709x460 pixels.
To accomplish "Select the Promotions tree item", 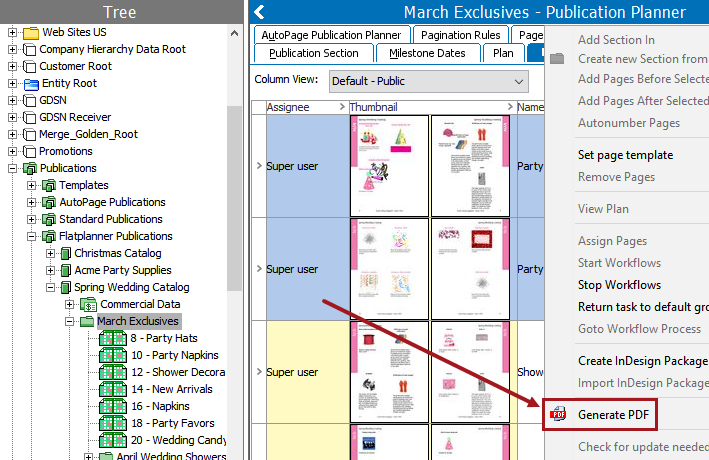I will coord(66,152).
